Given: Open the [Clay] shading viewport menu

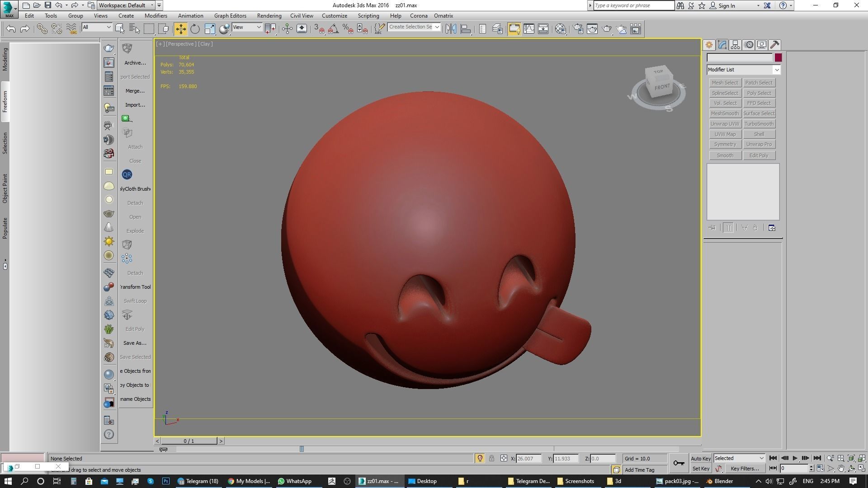Looking at the screenshot, I should pos(205,44).
